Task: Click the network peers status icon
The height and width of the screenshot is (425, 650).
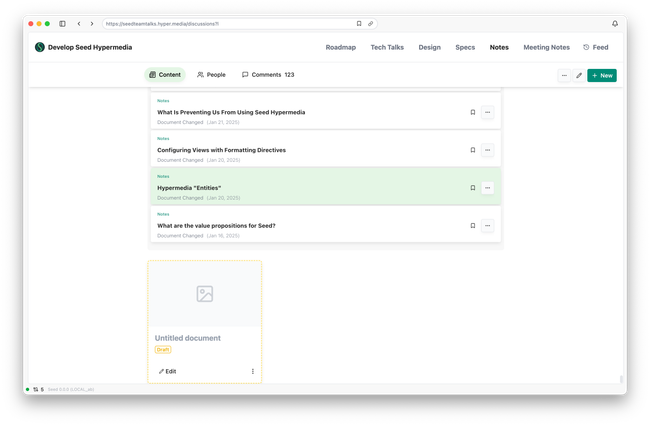Action: (37, 389)
